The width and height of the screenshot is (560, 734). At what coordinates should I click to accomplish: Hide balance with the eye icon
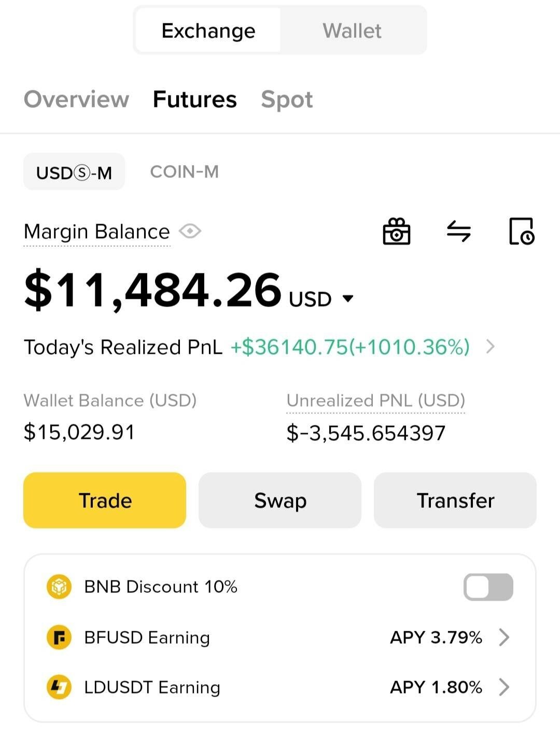(x=190, y=231)
